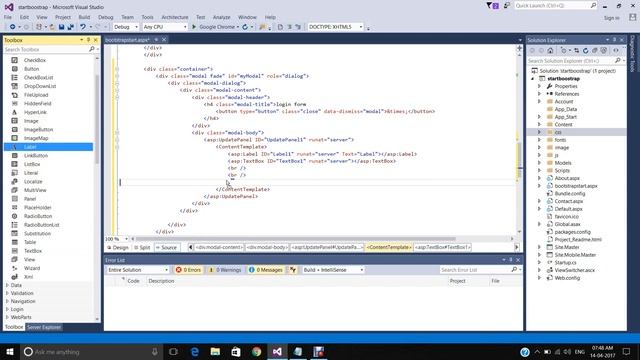This screenshot has width=640, height=360.
Task: Click the asp:TextBox#TextBox1 breadcrumb tag
Action: coord(443,247)
